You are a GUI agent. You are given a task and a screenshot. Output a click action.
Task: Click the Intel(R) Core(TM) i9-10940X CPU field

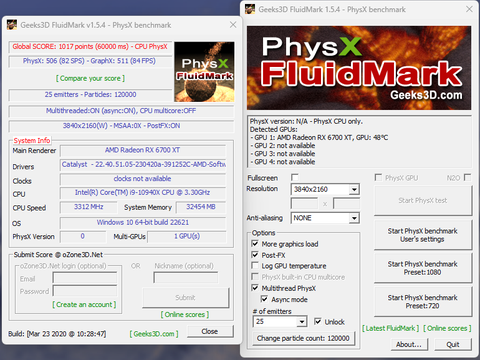pyautogui.click(x=143, y=193)
